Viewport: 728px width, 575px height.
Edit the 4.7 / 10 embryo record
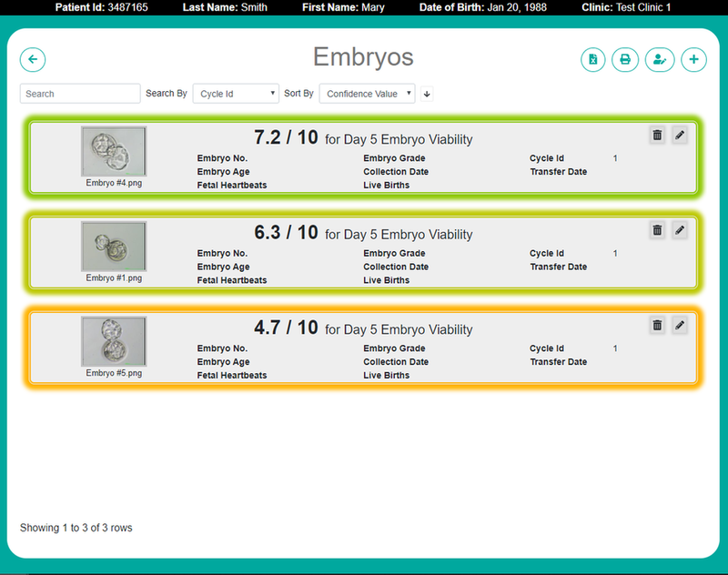(679, 325)
